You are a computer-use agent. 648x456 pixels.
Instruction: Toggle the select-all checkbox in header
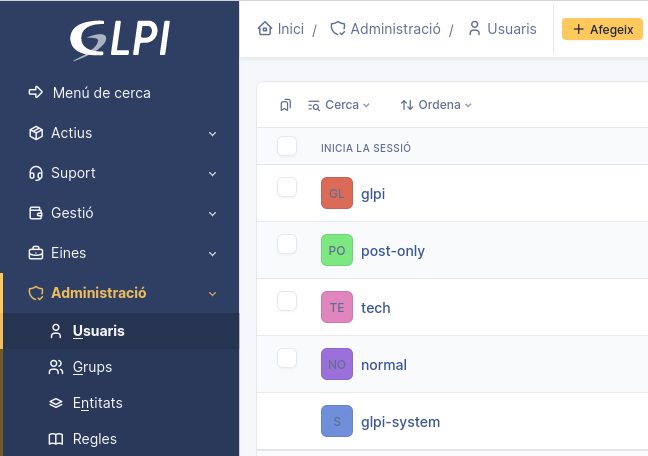coord(287,146)
